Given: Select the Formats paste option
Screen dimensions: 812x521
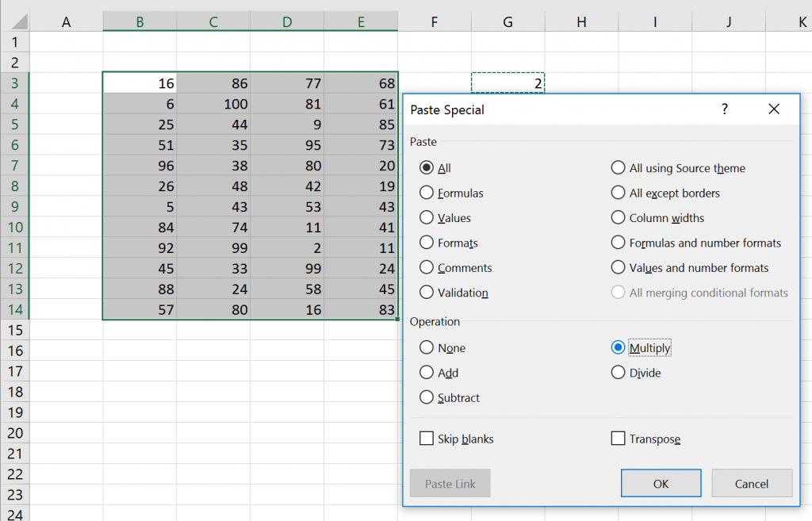Looking at the screenshot, I should coord(427,243).
